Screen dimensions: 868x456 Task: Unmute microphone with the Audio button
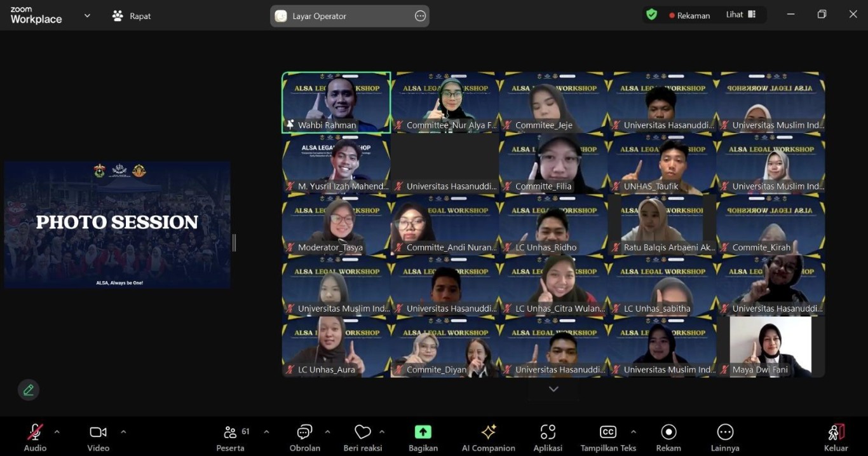(x=35, y=438)
